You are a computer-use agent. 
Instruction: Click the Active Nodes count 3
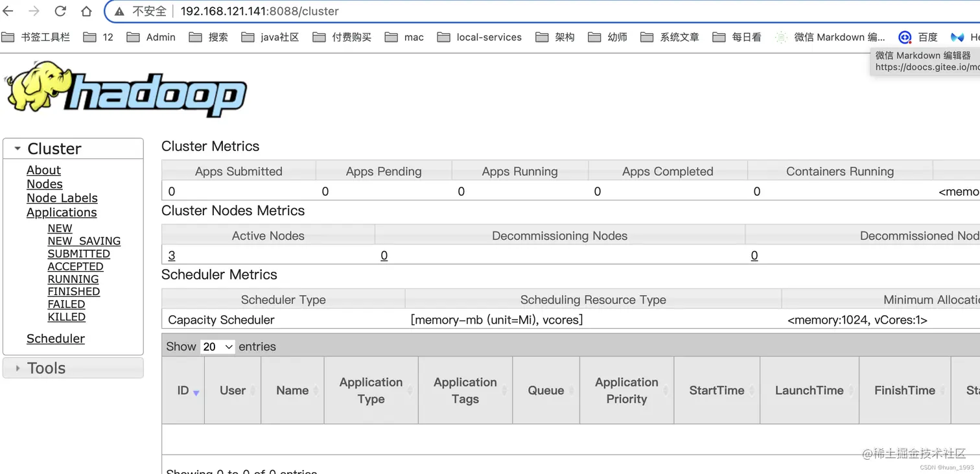click(x=171, y=255)
